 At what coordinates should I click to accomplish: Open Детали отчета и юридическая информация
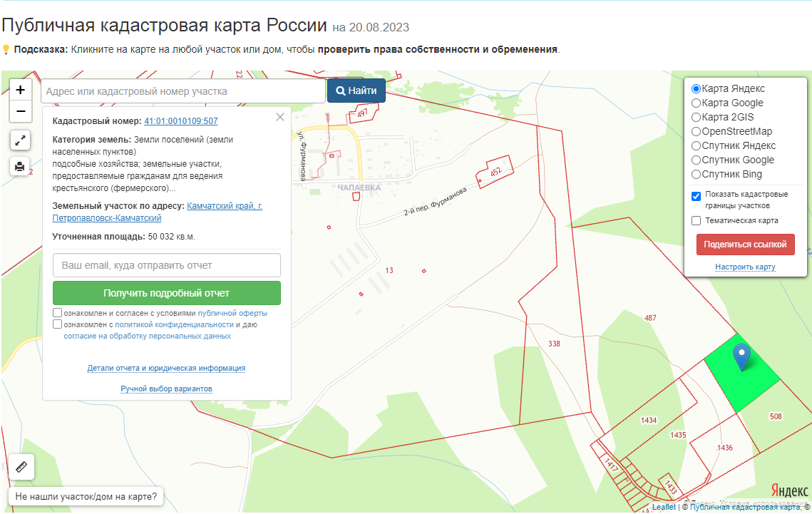[166, 368]
